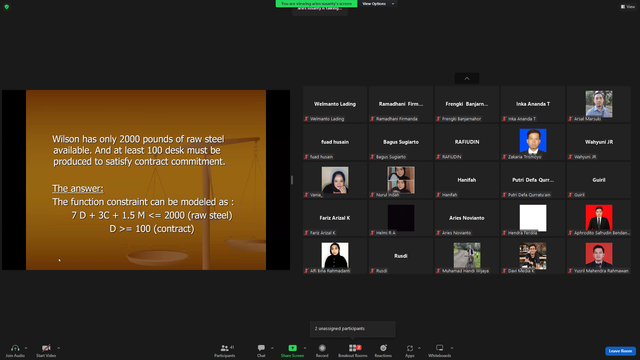Expand whiteboard options arrow next to Whiteboards

[452, 348]
